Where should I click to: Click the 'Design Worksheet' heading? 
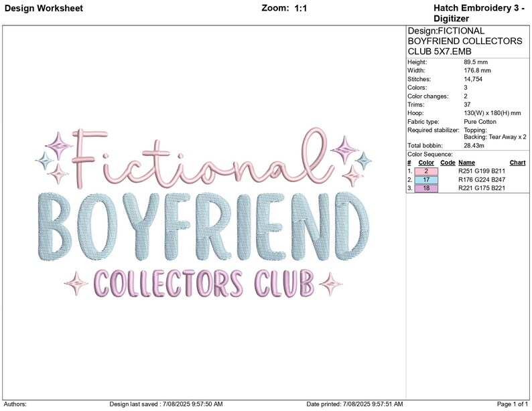click(44, 8)
